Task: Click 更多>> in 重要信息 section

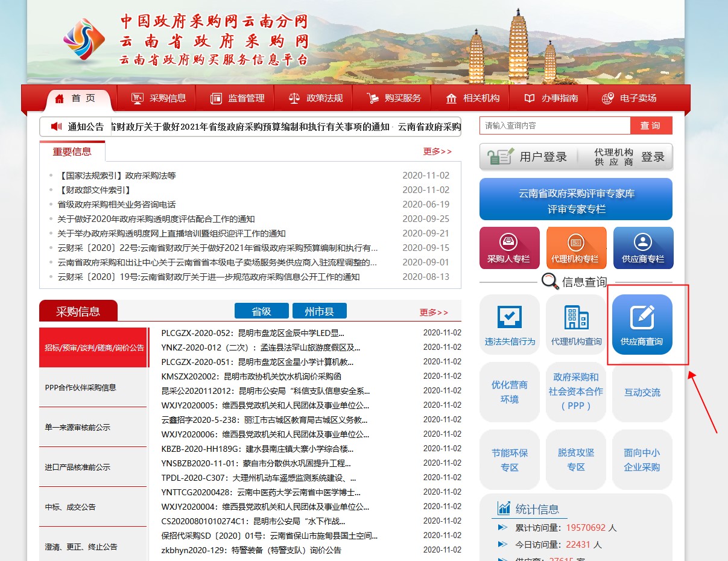Action: point(437,151)
